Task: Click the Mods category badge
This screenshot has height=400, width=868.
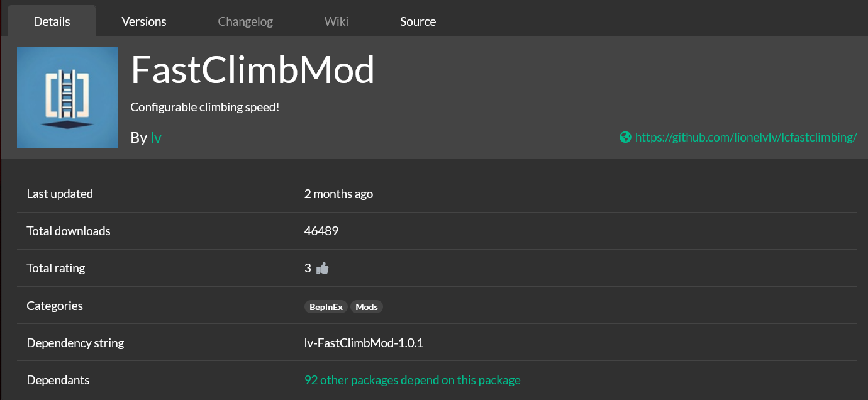Action: click(367, 307)
